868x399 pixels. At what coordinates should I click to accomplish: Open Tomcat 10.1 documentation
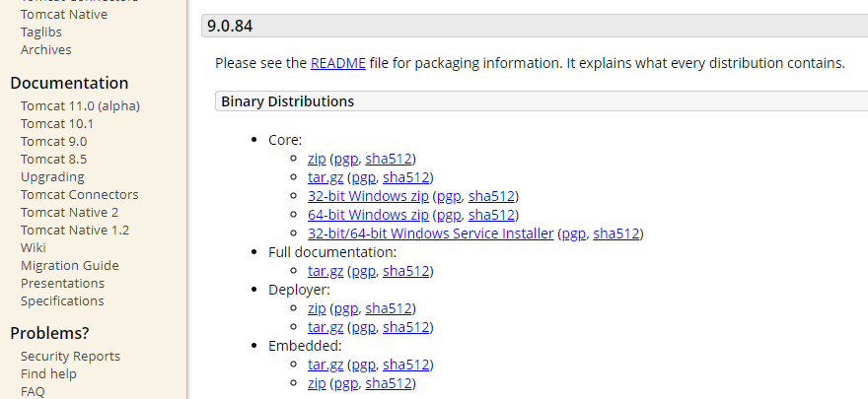[x=57, y=124]
